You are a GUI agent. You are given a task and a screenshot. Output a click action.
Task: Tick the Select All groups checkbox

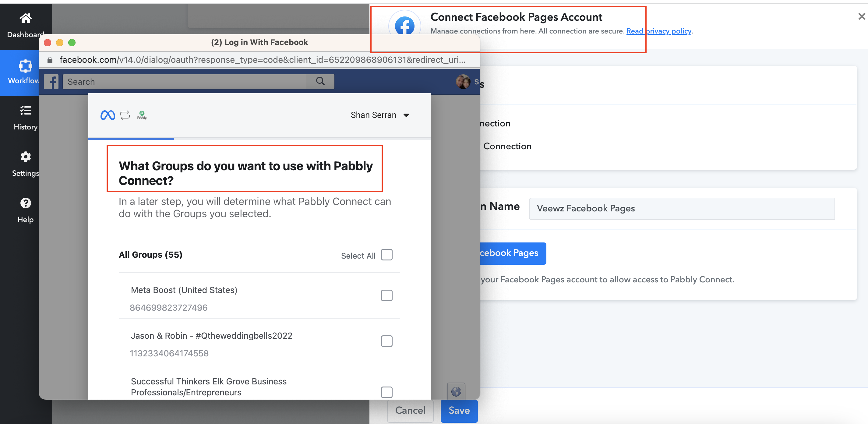tap(387, 255)
